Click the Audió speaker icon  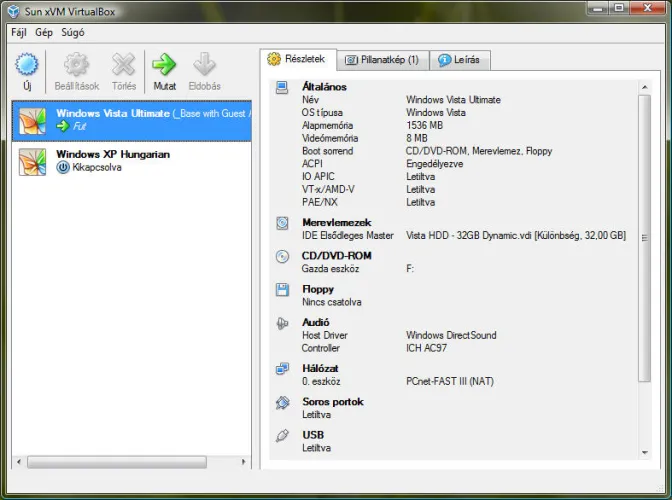[282, 323]
